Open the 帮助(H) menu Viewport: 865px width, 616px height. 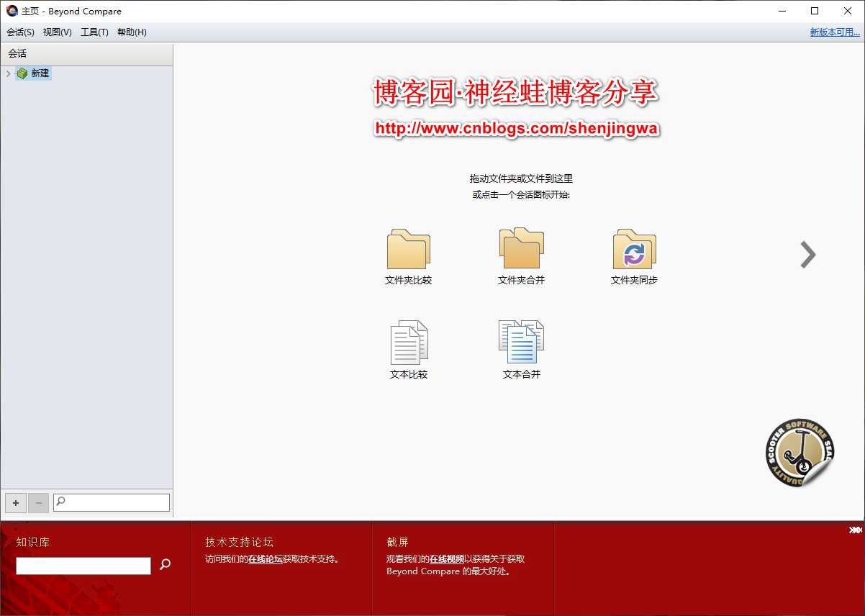pos(132,32)
